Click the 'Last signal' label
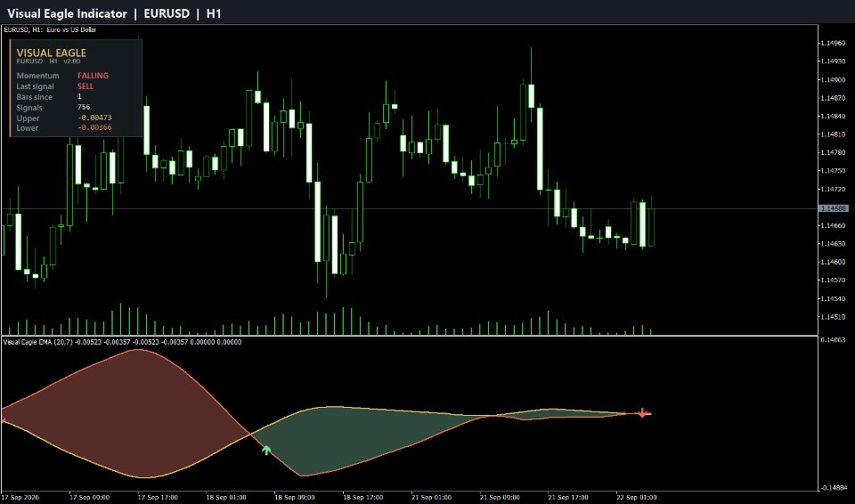Viewport: 855px width, 504px height. tap(35, 86)
